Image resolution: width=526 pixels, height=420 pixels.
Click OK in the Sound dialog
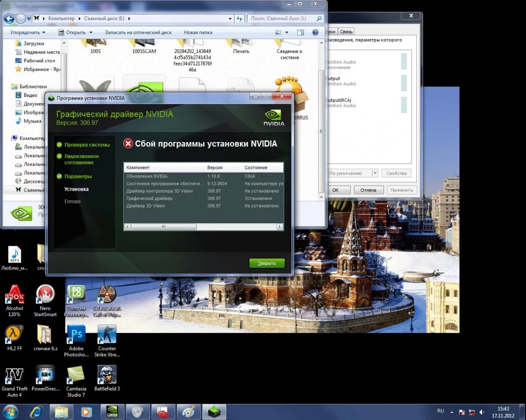(335, 190)
